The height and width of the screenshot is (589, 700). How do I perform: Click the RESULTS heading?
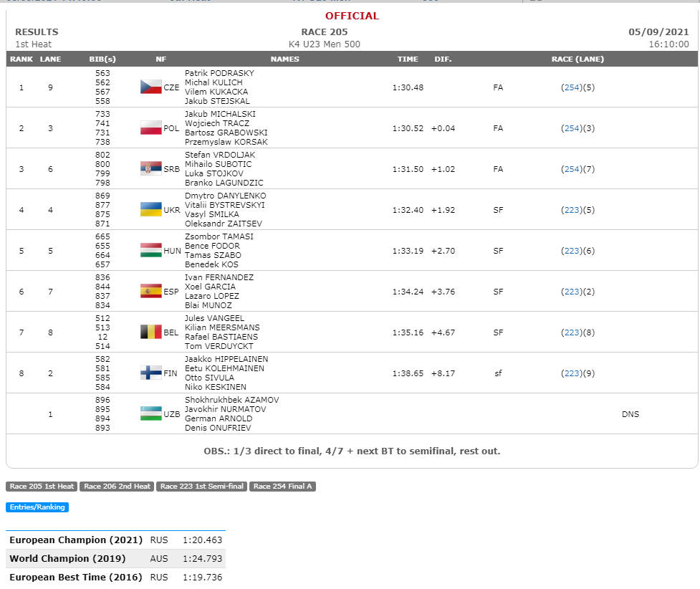[37, 32]
